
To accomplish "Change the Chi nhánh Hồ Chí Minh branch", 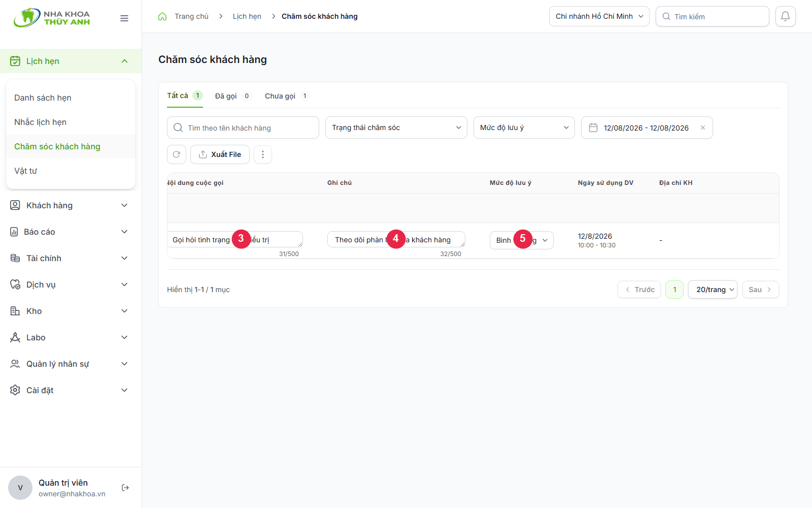I will 599,16.
